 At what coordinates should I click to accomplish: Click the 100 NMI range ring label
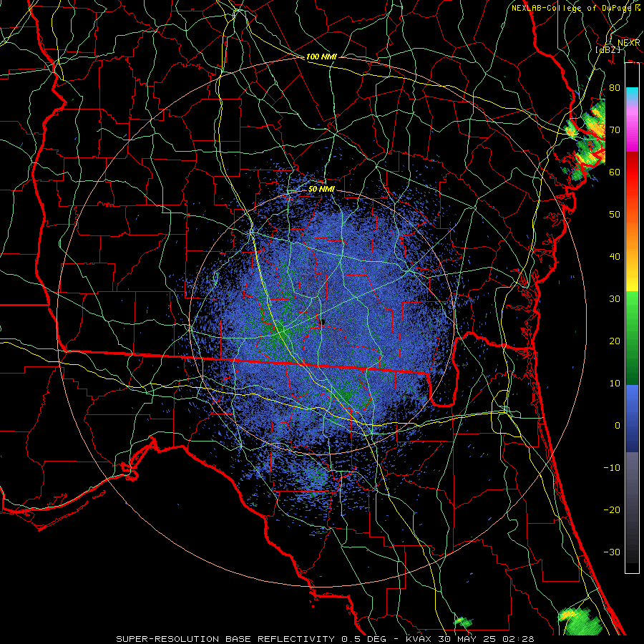[321, 57]
